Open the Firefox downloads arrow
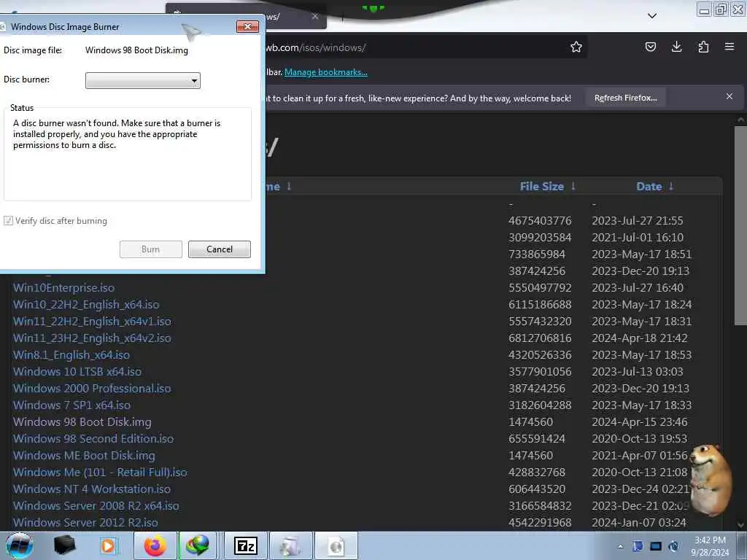This screenshot has width=747, height=560. (x=676, y=47)
